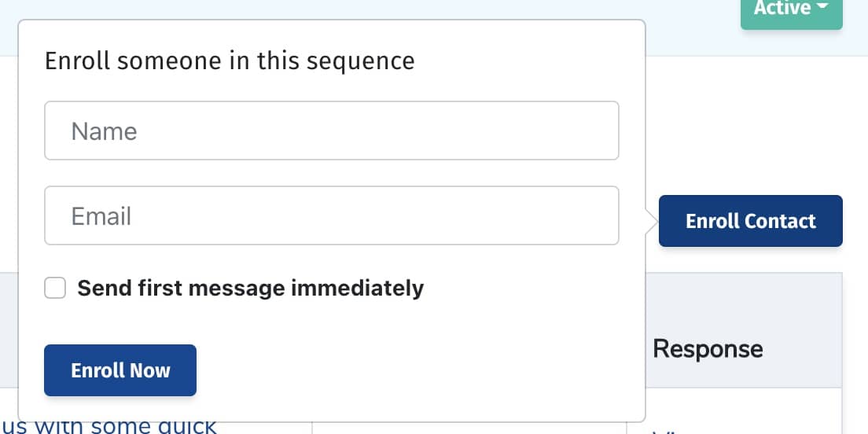Click the Send first message immediately label
The image size is (868, 434).
pos(250,288)
